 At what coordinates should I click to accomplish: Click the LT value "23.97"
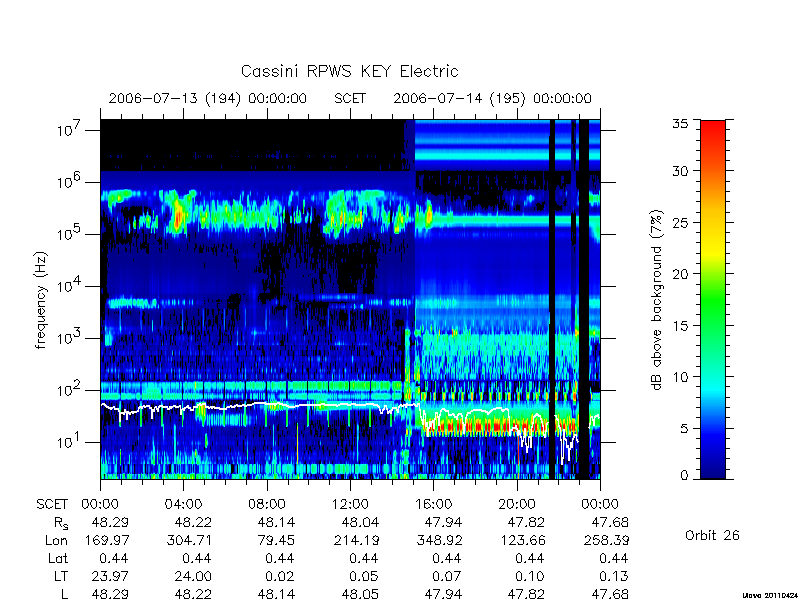110,576
